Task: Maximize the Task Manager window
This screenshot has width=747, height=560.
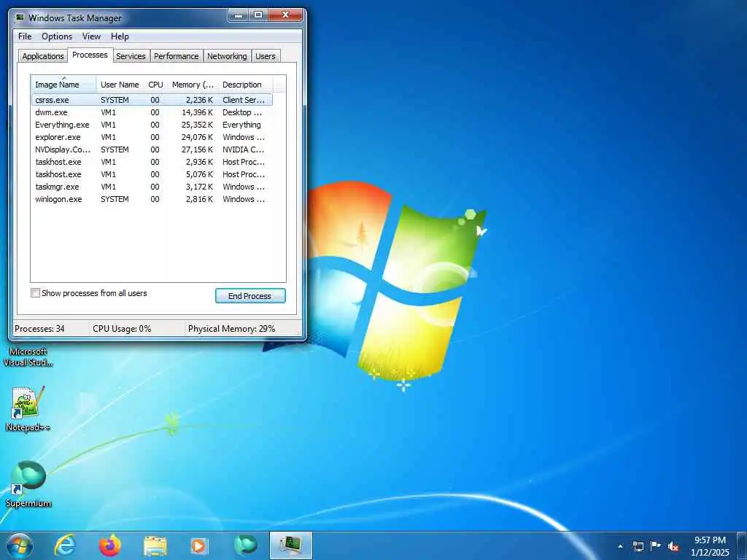Action: [258, 15]
